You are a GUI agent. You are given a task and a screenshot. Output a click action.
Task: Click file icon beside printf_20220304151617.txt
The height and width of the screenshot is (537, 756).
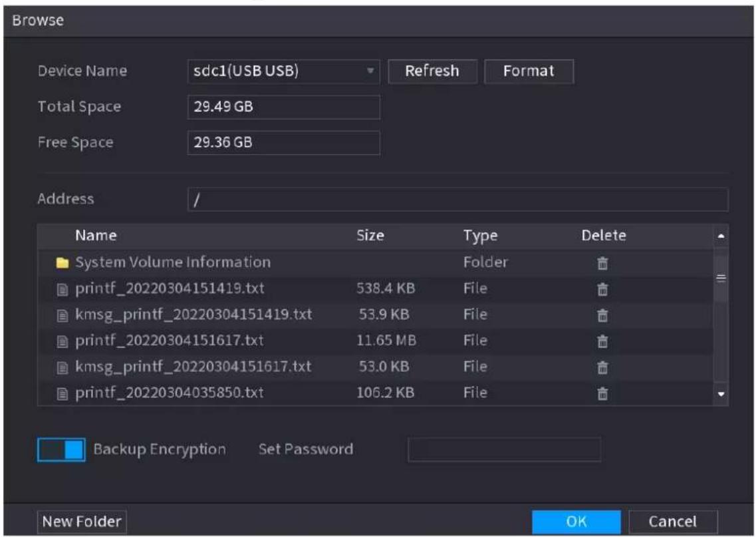(63, 341)
